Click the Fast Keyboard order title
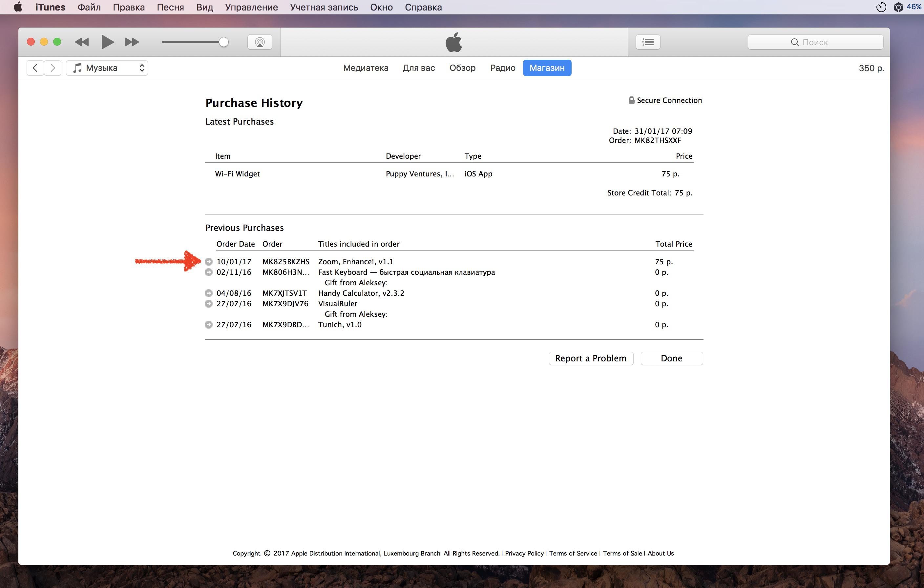Viewport: 924px width, 588px height. tap(406, 272)
